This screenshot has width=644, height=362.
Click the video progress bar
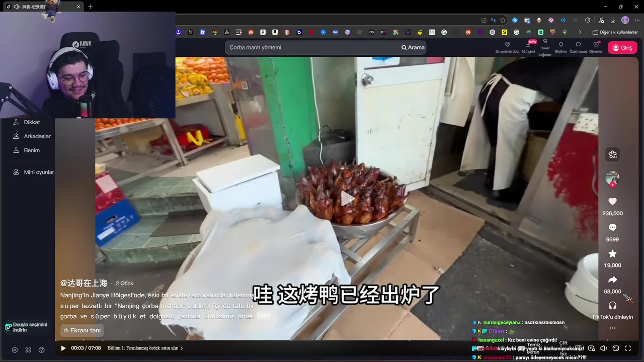coord(327,341)
